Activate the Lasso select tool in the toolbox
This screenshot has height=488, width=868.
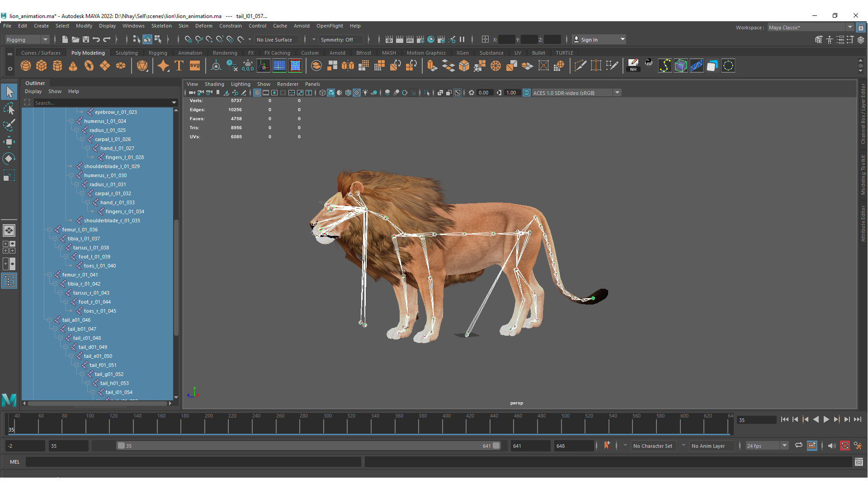(9, 109)
